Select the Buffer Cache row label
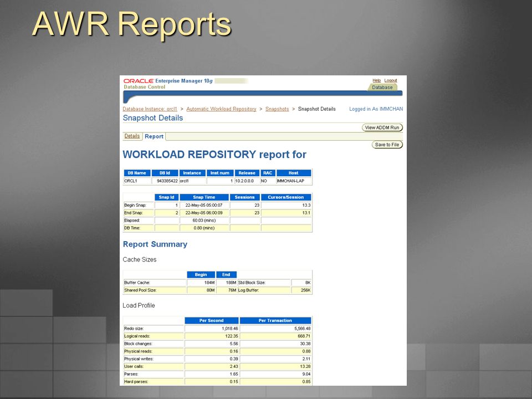 coord(137,283)
